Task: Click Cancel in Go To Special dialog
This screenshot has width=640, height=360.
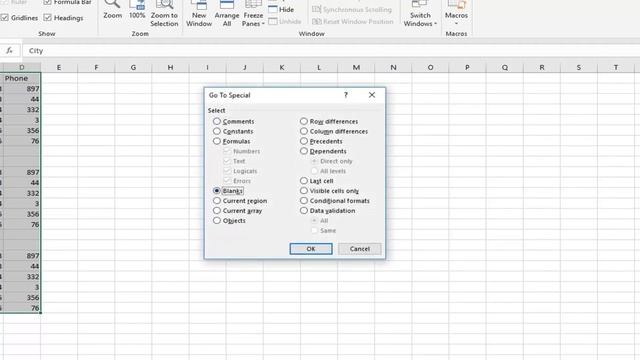Action: pyautogui.click(x=360, y=249)
